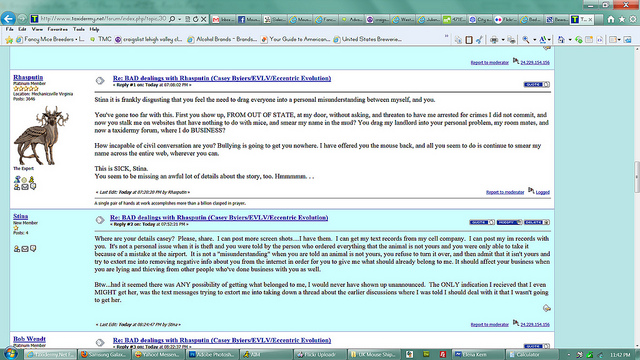Click Report to moderator on Stina's post

pyautogui.click(x=489, y=325)
